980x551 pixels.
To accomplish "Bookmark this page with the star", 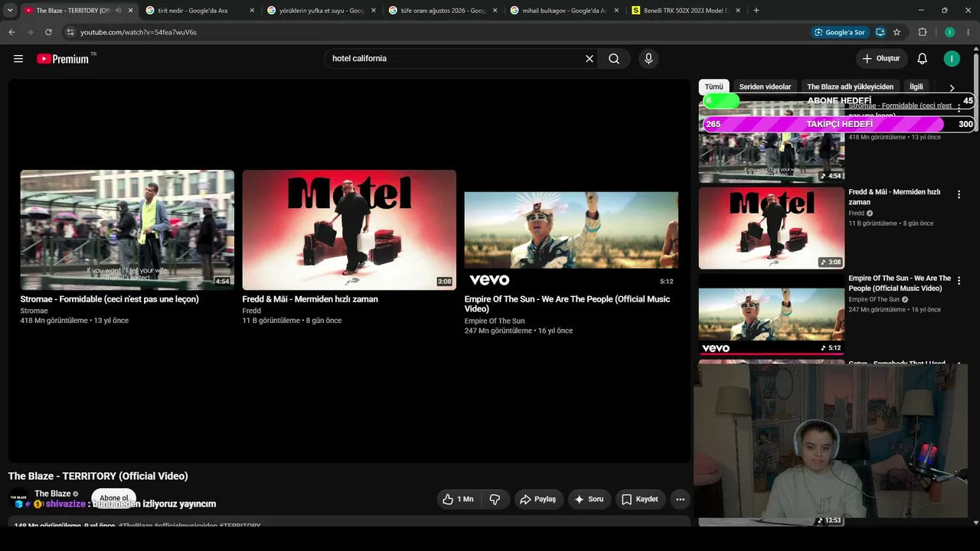I will pyautogui.click(x=897, y=32).
